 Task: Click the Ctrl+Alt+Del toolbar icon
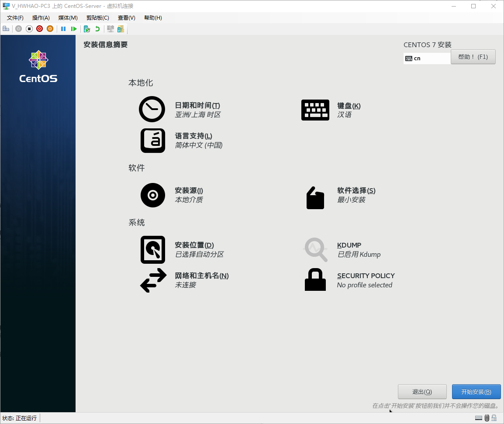6,29
